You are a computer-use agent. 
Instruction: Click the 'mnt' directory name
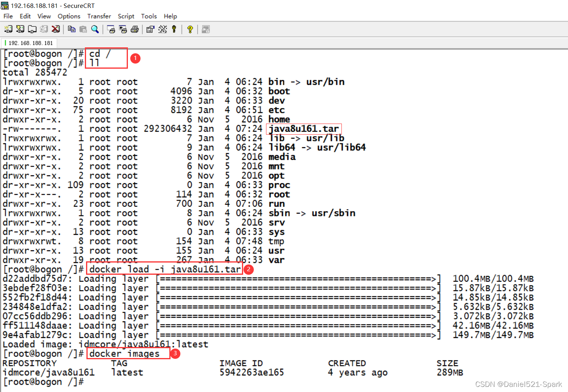coord(277,167)
